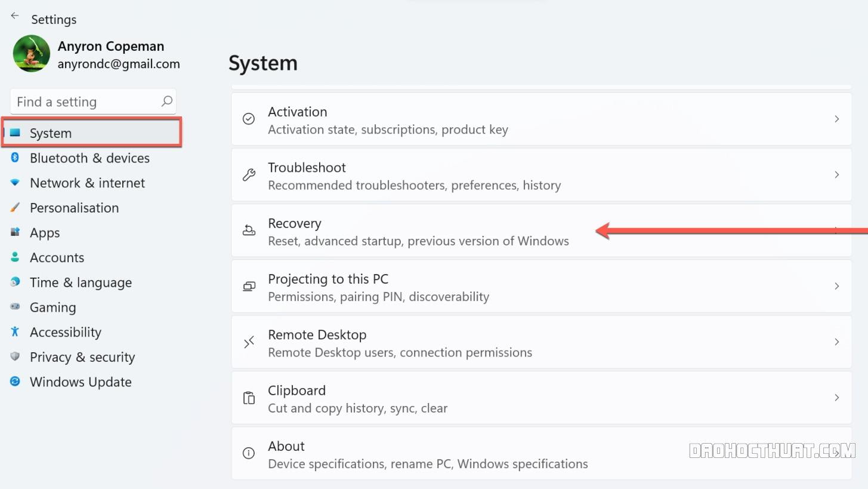Open Time & language settings

pos(81,282)
